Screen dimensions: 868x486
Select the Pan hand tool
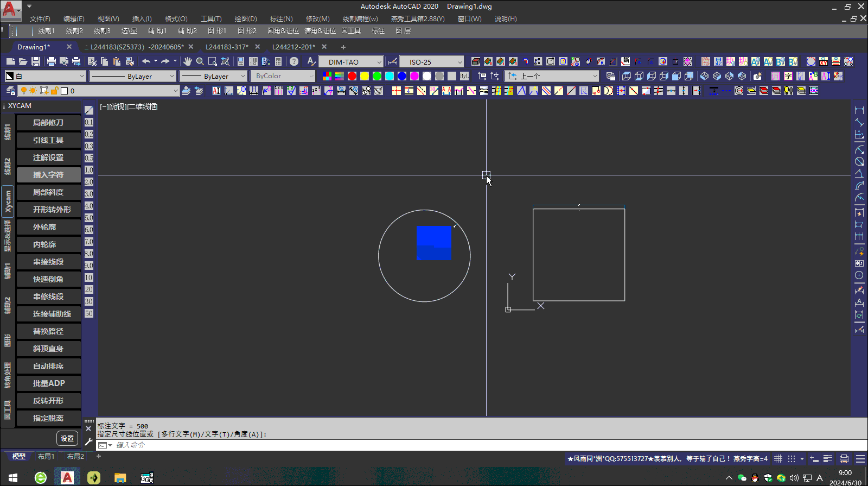tap(188, 61)
